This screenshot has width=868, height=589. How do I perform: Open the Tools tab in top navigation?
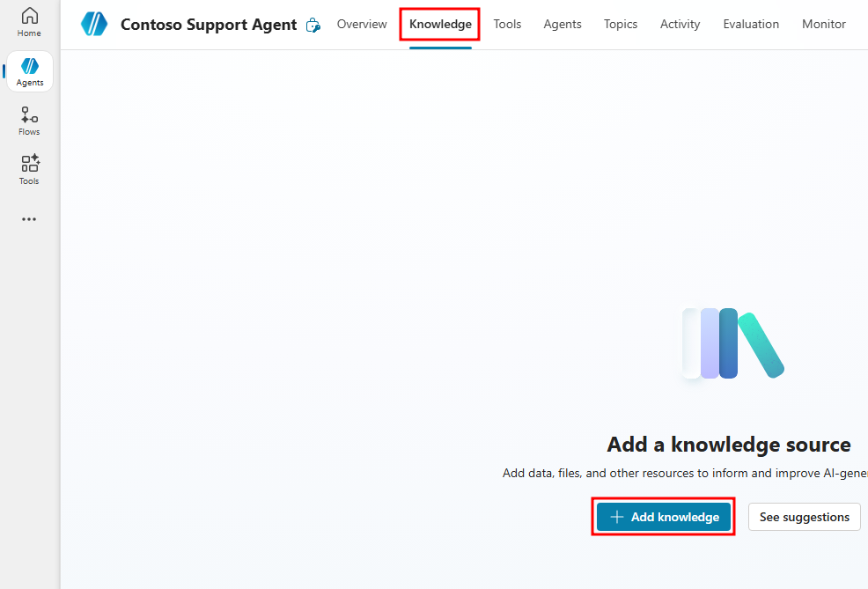(x=508, y=25)
